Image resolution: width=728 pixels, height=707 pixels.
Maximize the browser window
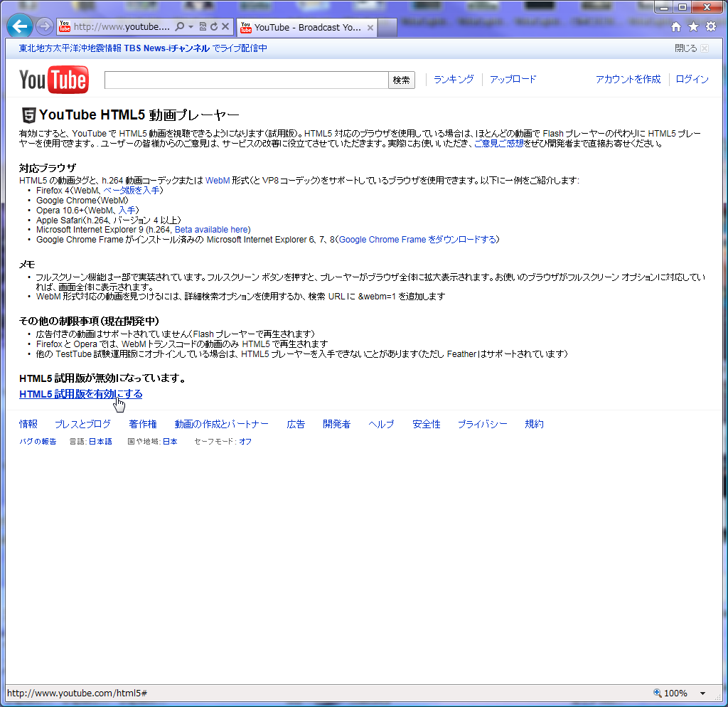(682, 7)
